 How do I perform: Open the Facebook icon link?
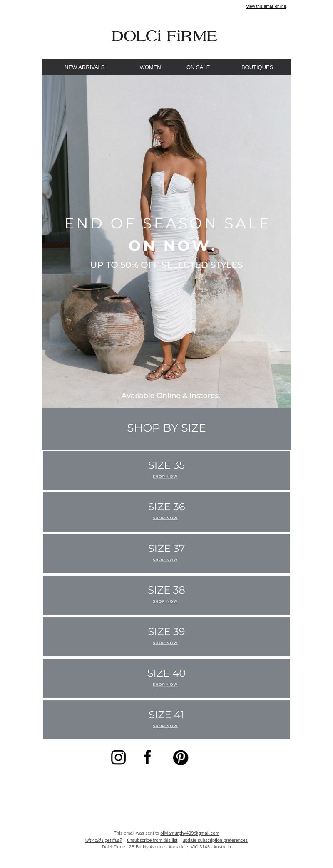point(147,757)
